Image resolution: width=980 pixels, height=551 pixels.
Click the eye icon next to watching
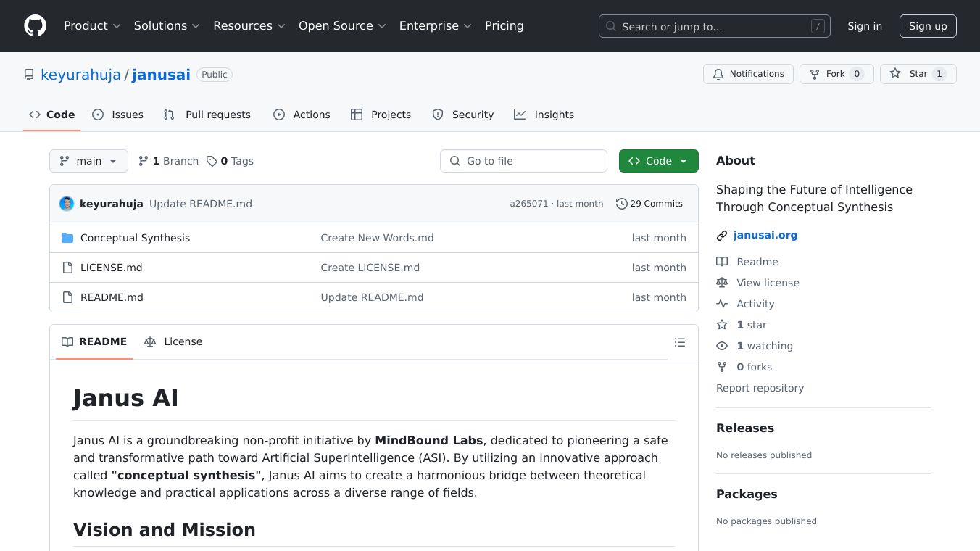722,346
